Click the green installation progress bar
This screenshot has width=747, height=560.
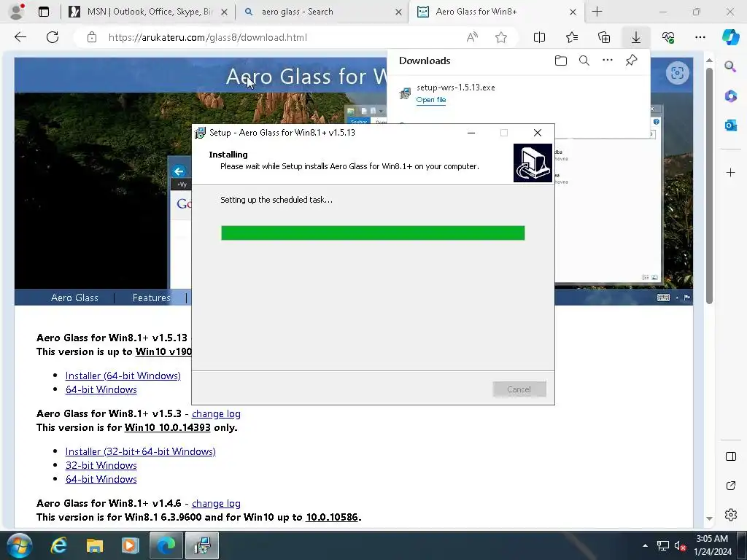point(373,233)
